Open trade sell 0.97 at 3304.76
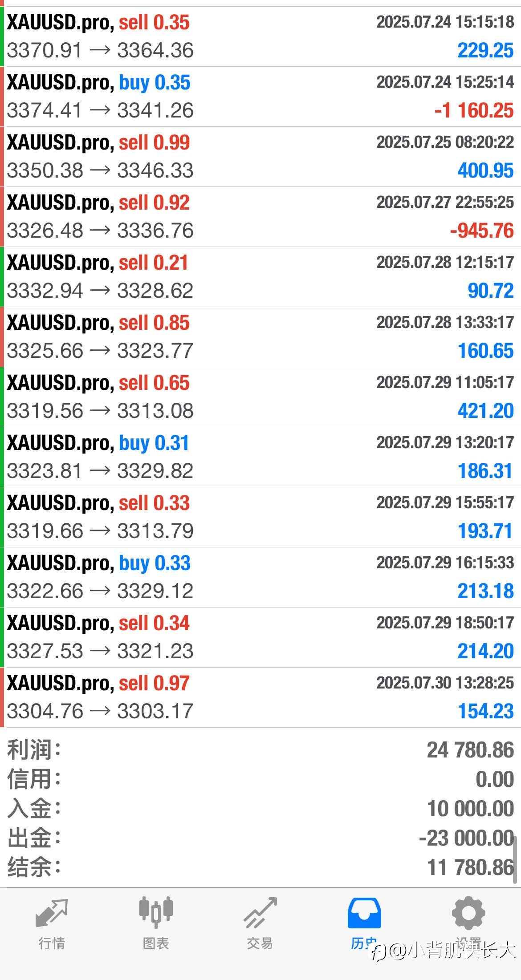521x980 pixels. coord(260,697)
